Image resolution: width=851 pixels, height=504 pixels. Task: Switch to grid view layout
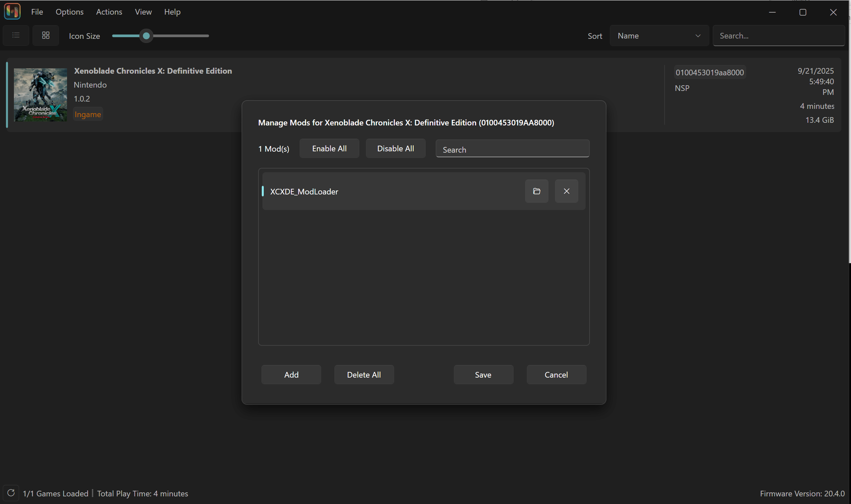click(x=45, y=35)
